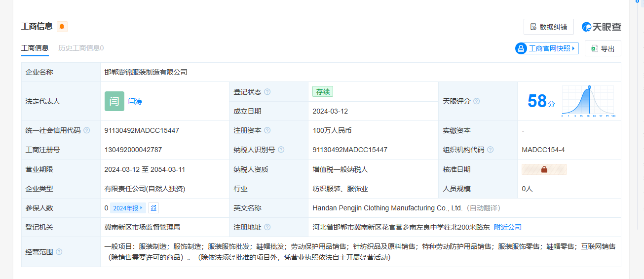Image resolution: width=644 pixels, height=279 pixels.
Task: Open legal representative 闫涛 link
Action: pos(135,101)
